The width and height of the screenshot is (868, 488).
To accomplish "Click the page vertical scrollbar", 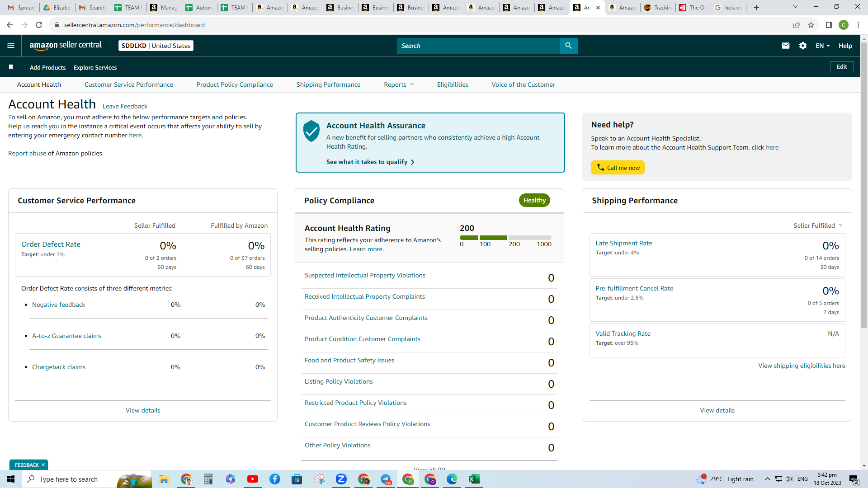I will tap(864, 185).
